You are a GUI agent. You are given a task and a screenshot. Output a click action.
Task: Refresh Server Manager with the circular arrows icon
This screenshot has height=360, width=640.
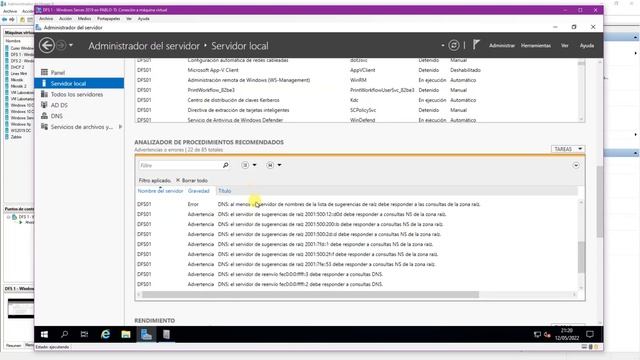pyautogui.click(x=453, y=45)
